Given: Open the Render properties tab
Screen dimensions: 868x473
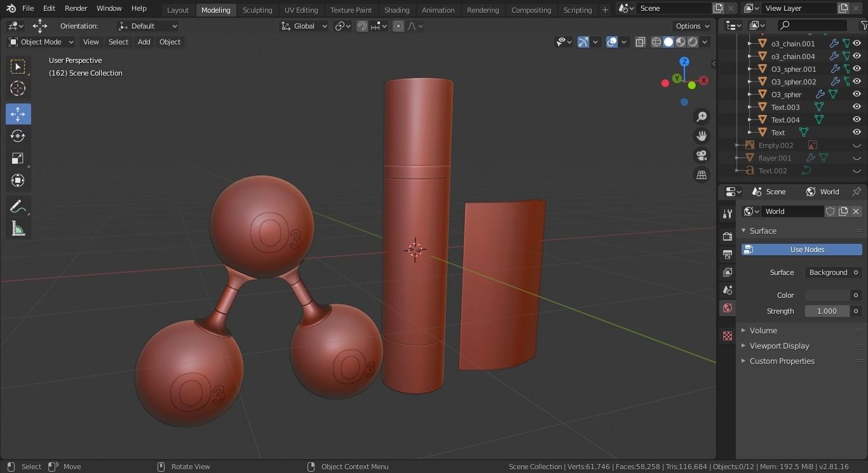Looking at the screenshot, I should point(728,236).
